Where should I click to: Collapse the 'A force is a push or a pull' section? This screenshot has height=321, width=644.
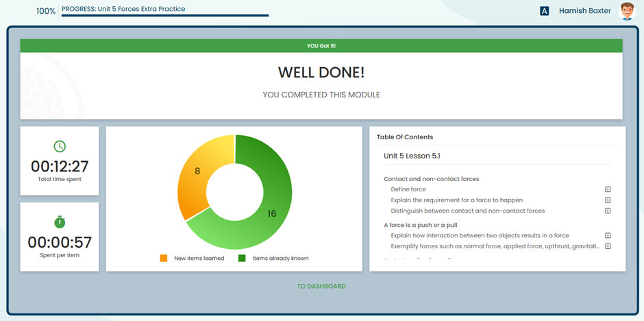point(420,225)
